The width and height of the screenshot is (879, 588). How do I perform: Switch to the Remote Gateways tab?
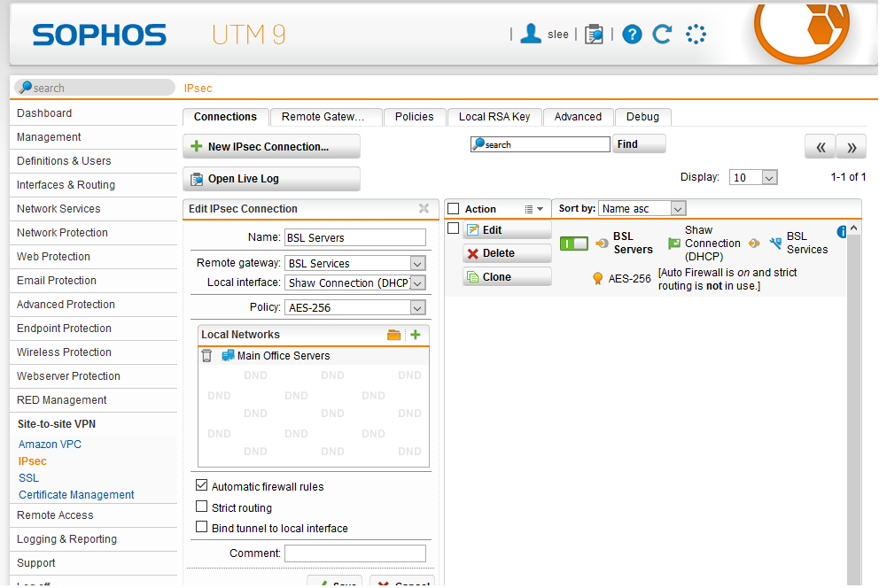pyautogui.click(x=325, y=117)
